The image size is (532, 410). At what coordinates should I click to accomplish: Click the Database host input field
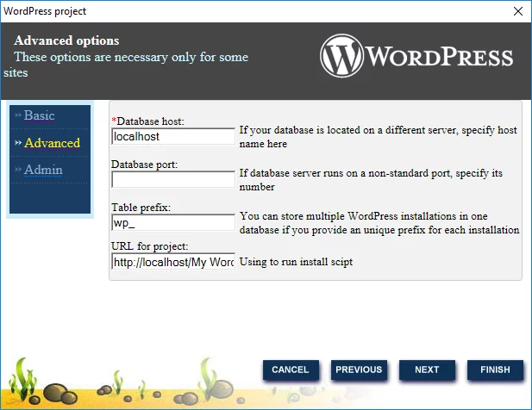click(173, 136)
